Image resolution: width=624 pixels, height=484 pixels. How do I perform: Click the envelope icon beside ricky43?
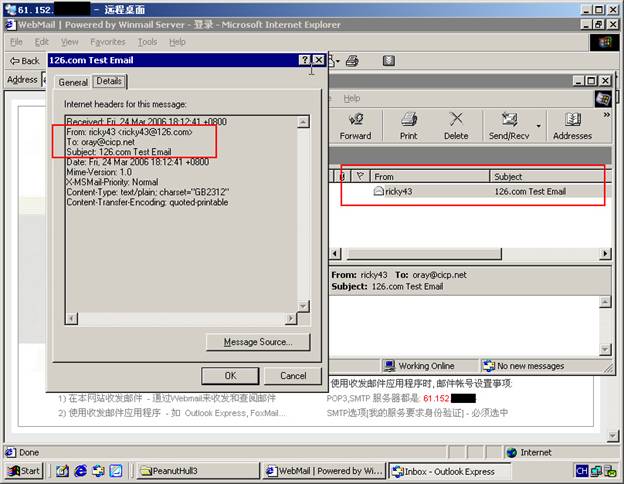(379, 191)
